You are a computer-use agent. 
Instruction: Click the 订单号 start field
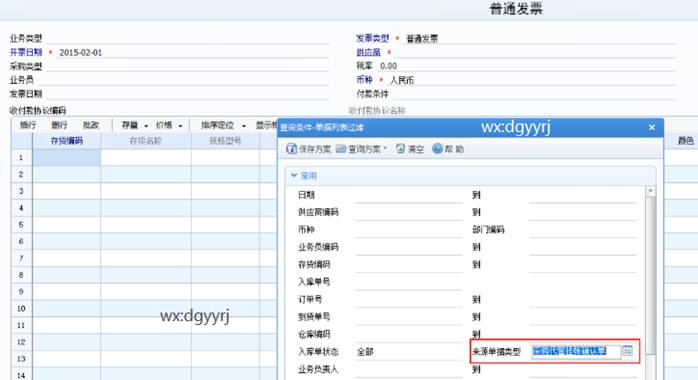click(409, 299)
